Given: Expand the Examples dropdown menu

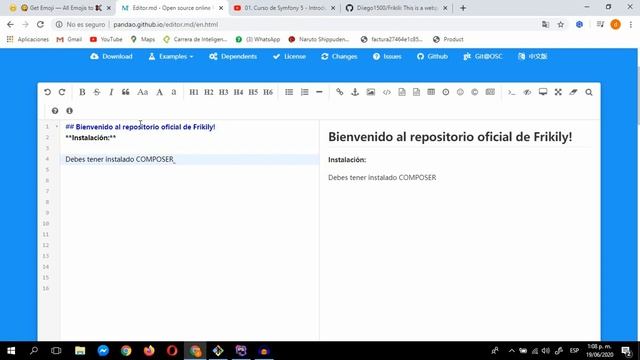Looking at the screenshot, I should (171, 56).
